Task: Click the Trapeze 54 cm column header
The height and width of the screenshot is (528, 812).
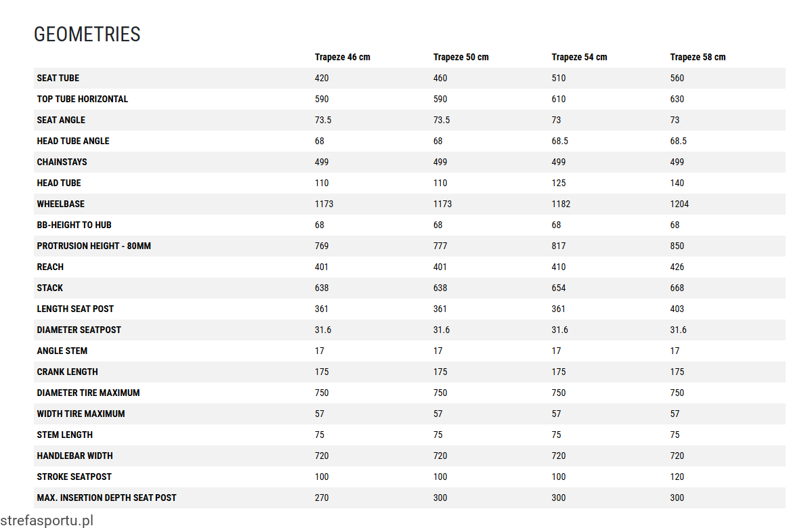Action: pyautogui.click(x=579, y=57)
